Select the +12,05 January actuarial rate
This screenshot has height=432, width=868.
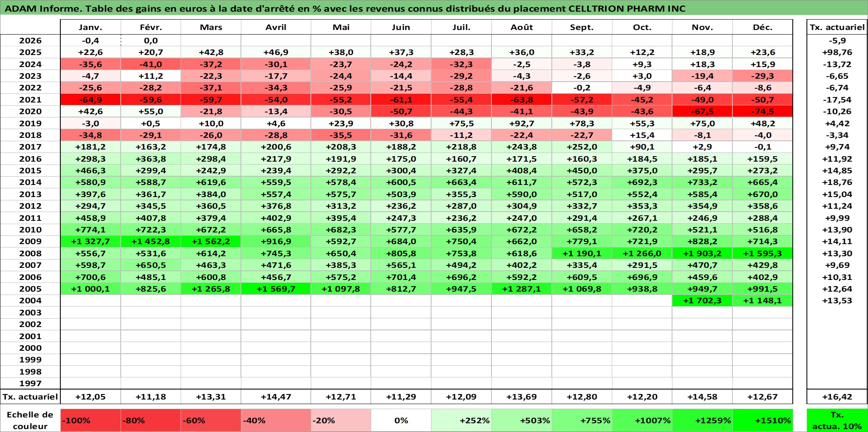[91, 397]
